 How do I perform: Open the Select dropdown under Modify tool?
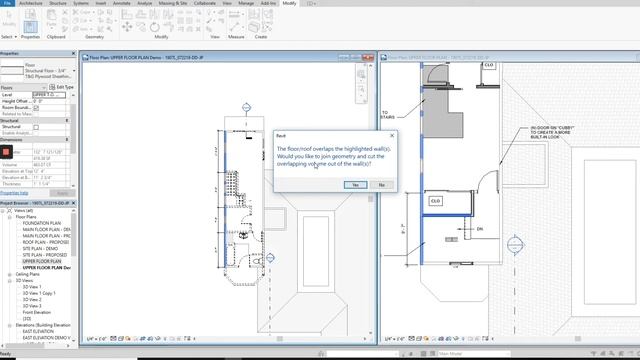click(x=9, y=37)
